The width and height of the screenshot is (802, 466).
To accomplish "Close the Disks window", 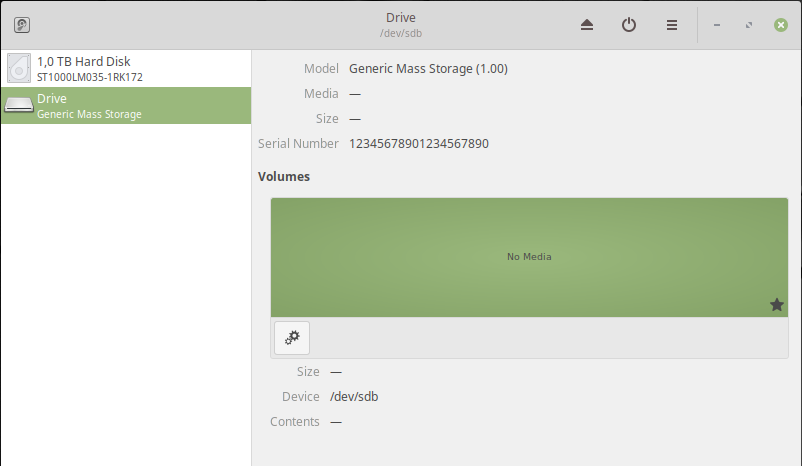I will point(781,25).
